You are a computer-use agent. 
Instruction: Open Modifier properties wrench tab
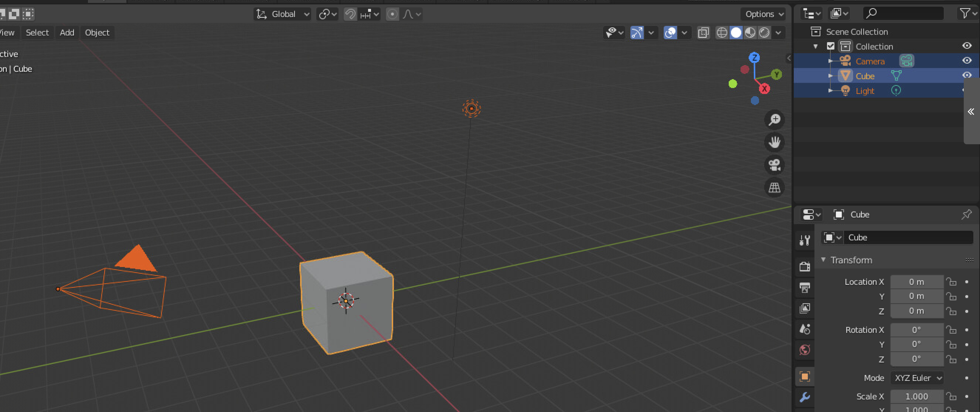point(804,398)
